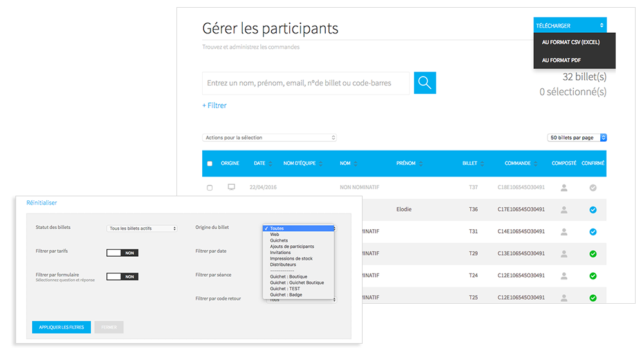Select Ajouts de participants option
The height and width of the screenshot is (354, 644).
[x=292, y=247]
